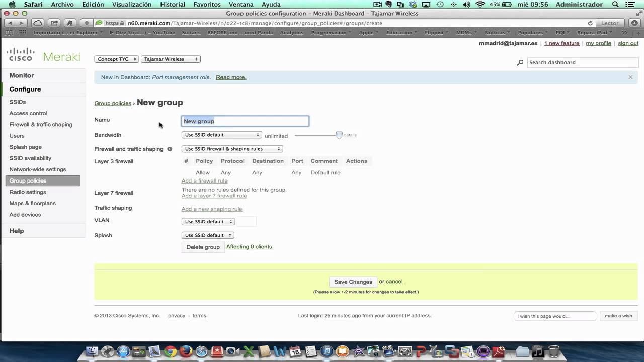
Task: Open the Splash Use SSID default dropdown
Action: pyautogui.click(x=208, y=235)
